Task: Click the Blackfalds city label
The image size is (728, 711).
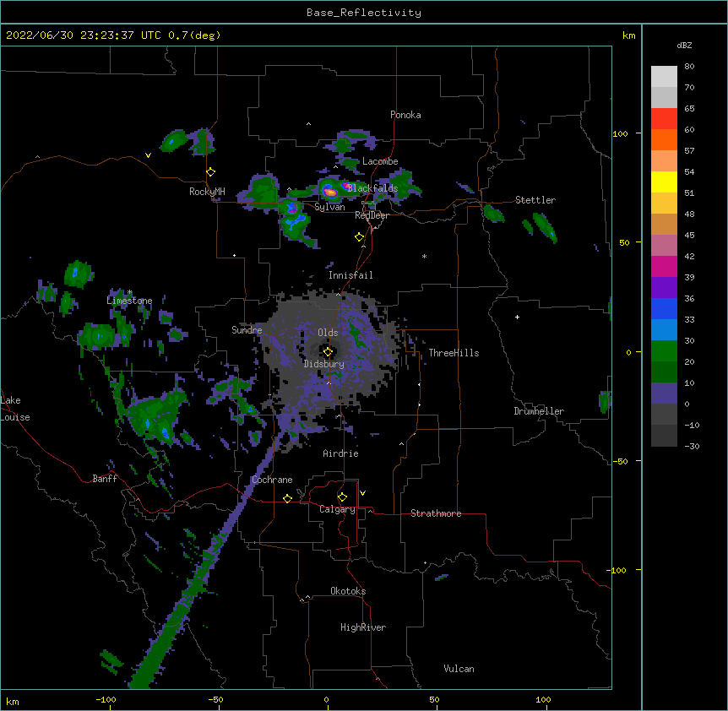Action: tap(372, 188)
